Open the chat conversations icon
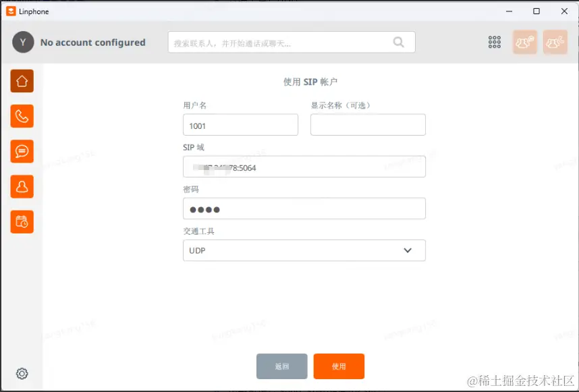This screenshot has height=392, width=579. click(22, 151)
